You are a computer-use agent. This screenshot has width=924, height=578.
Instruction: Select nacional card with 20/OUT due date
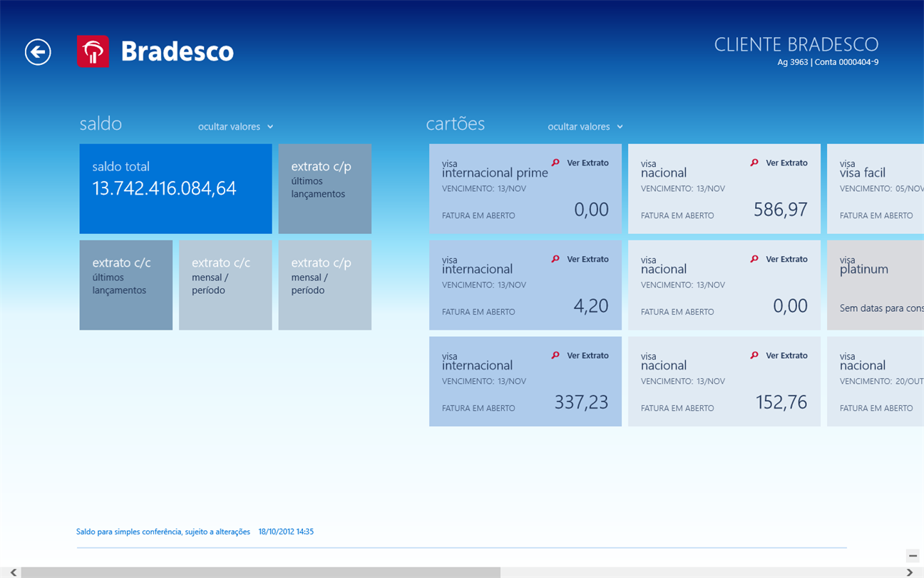(x=876, y=382)
